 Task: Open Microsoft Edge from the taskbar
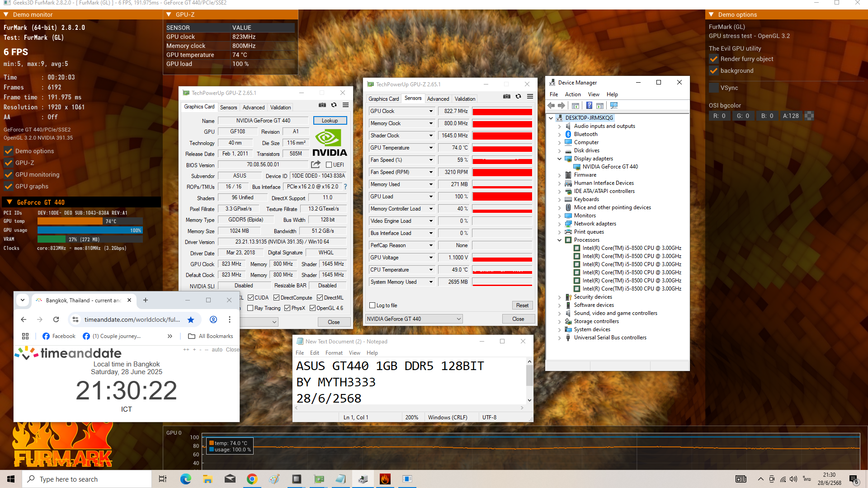[186, 479]
